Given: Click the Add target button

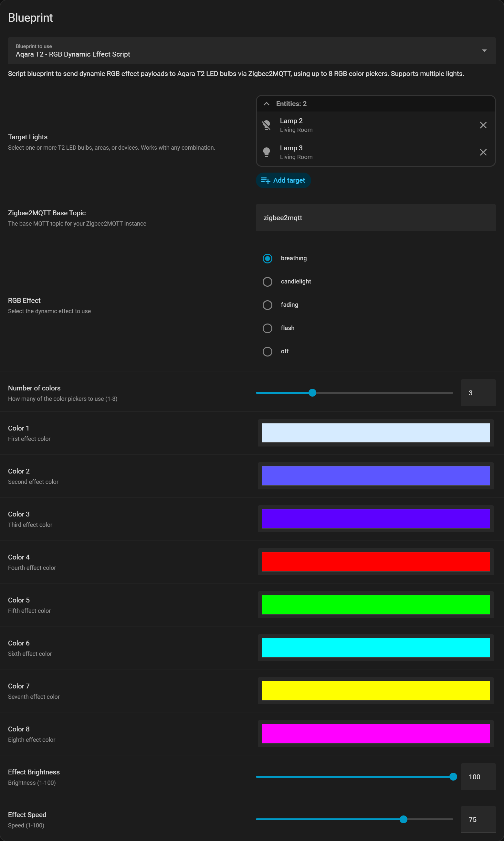Looking at the screenshot, I should pyautogui.click(x=283, y=180).
